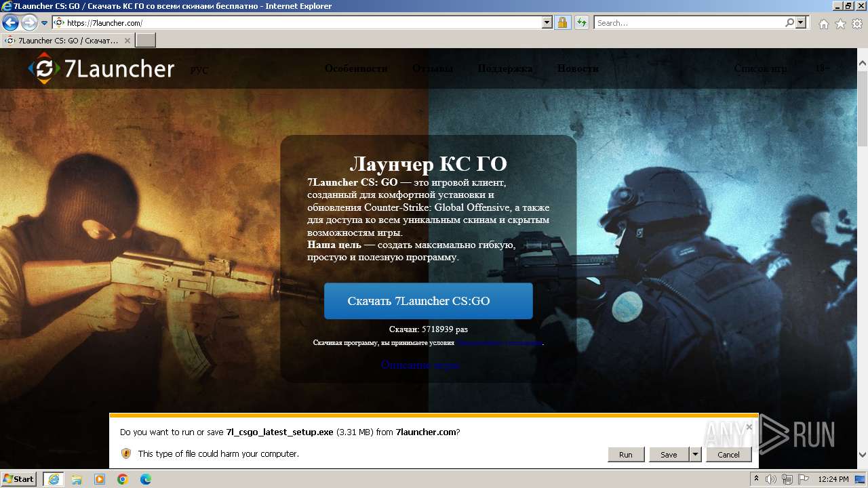Click Internet Explorer taskbar icon
The image size is (868, 488).
pos(53,479)
